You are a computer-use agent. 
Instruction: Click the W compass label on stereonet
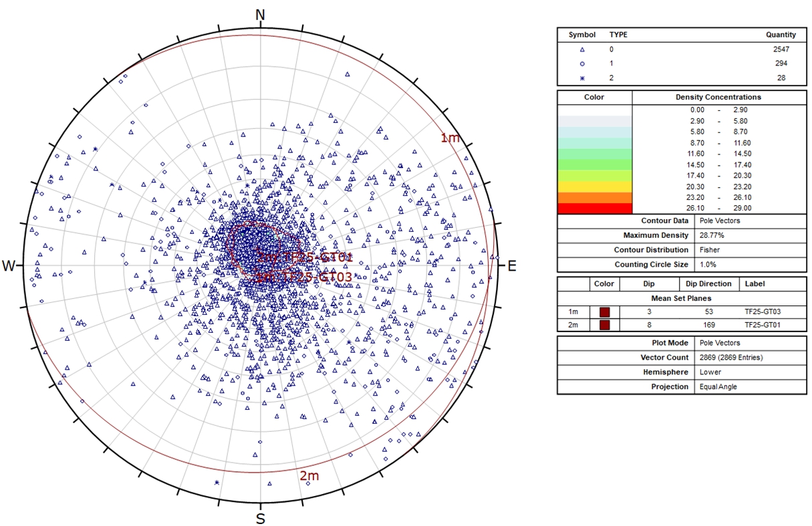coord(9,266)
